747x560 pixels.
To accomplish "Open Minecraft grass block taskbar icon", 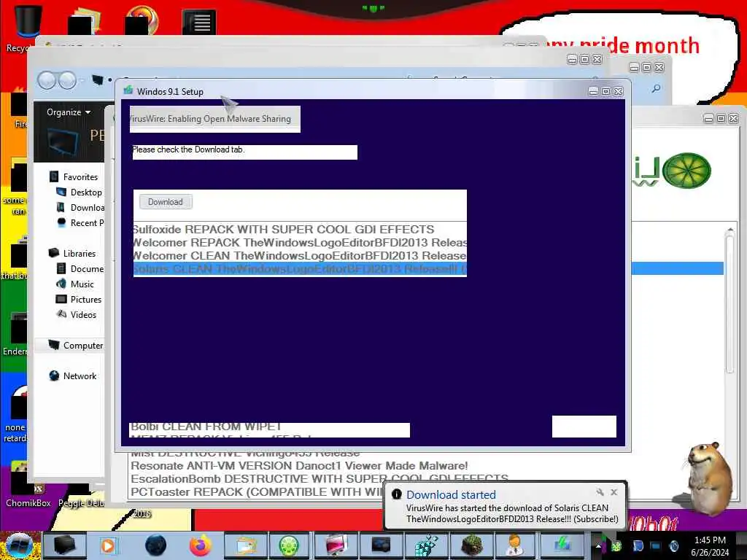I will pos(472,545).
